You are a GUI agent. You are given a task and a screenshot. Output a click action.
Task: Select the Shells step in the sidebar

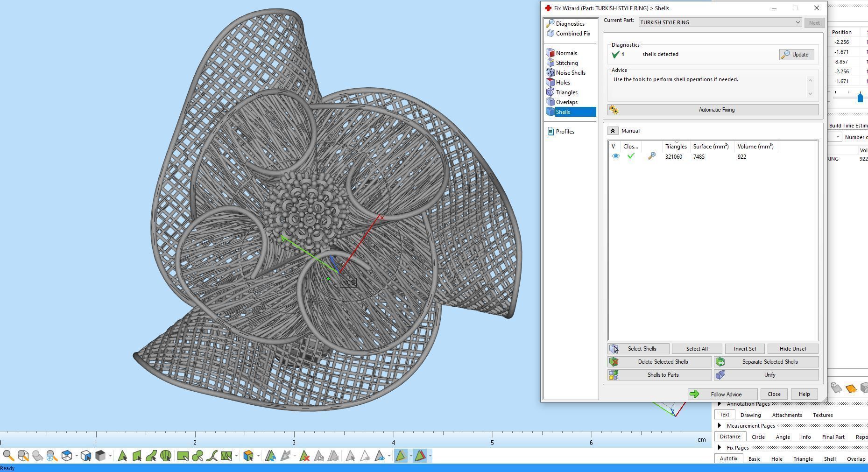tap(571, 112)
